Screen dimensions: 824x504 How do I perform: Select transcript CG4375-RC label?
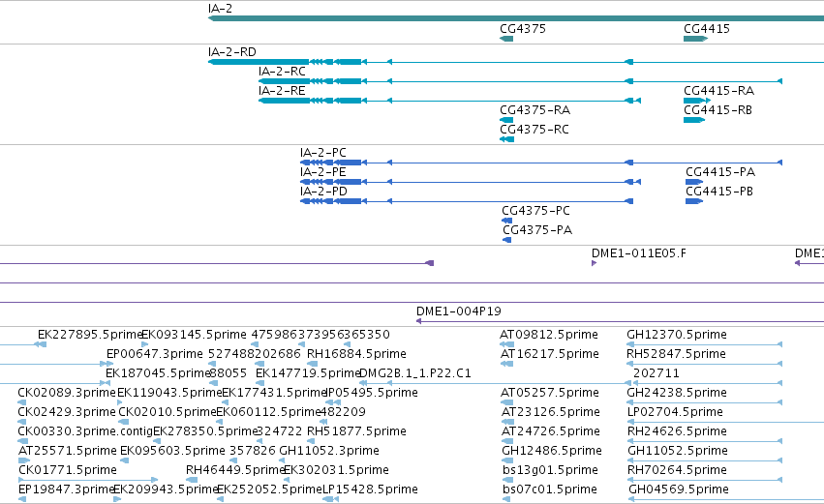(x=534, y=130)
